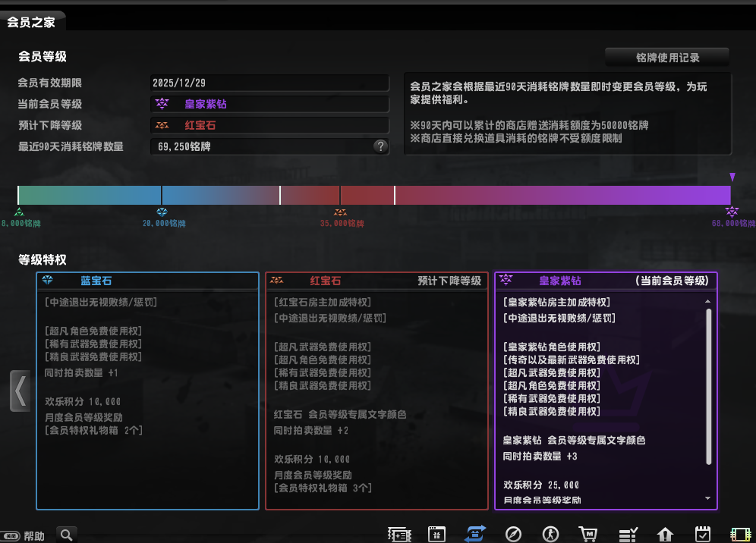
Task: Click left arrow to show previous tiers
Action: click(20, 391)
